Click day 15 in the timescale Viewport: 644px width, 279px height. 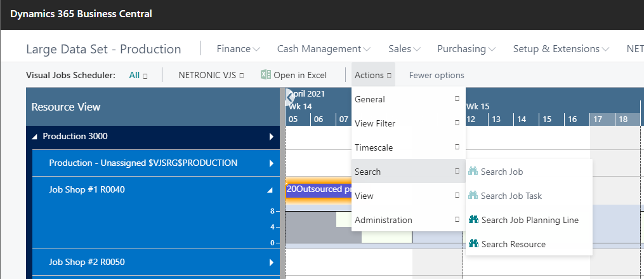click(x=547, y=119)
